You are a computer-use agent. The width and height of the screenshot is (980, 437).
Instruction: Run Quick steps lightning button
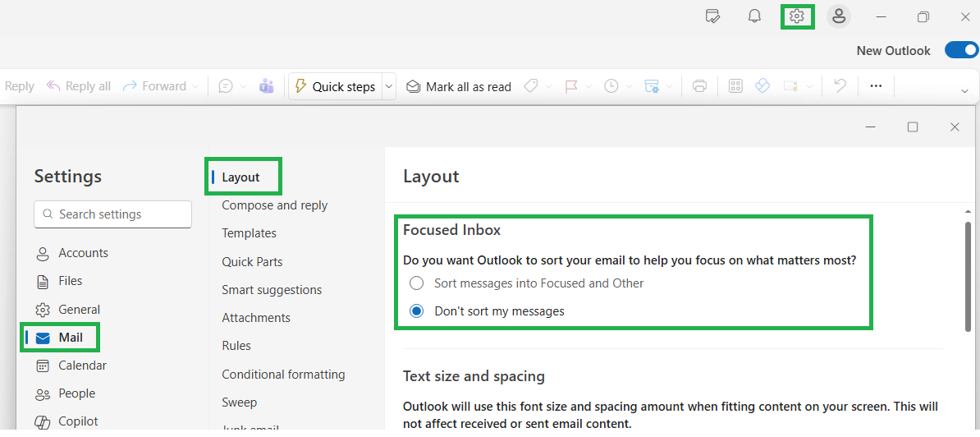point(335,86)
